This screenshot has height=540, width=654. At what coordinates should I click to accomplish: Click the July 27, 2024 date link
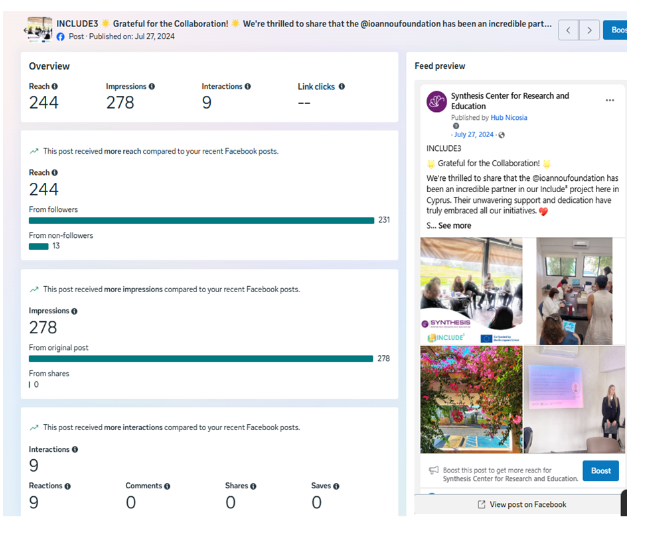[x=474, y=134]
